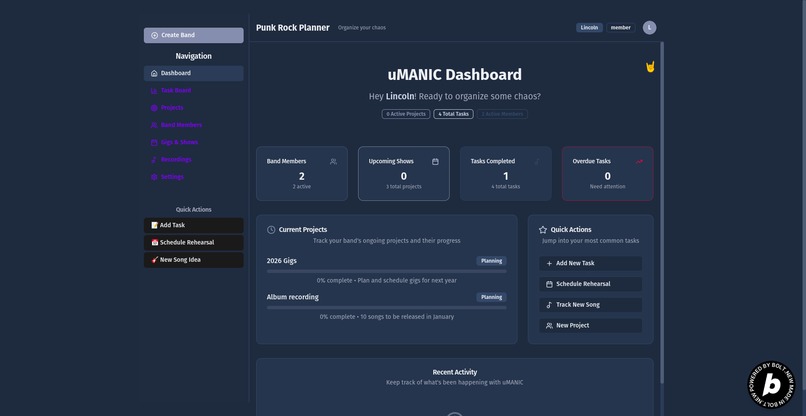Open Band Members in navigation
The width and height of the screenshot is (806, 416).
[x=194, y=125]
